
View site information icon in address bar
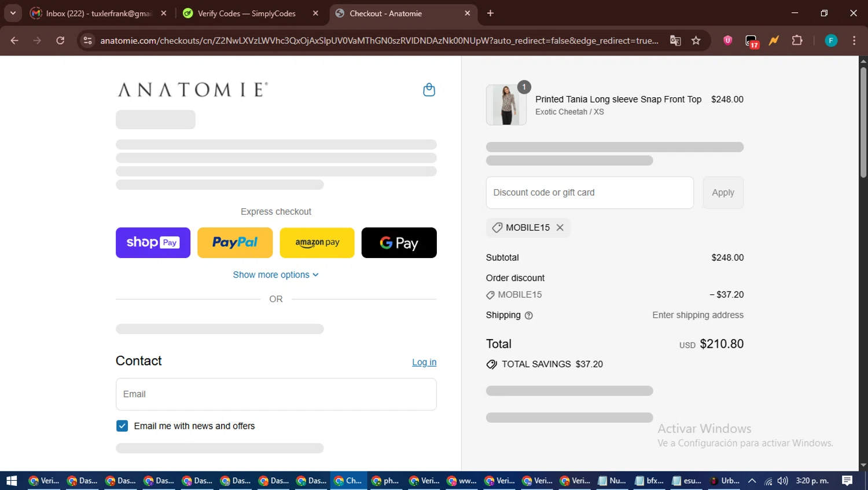tap(87, 40)
